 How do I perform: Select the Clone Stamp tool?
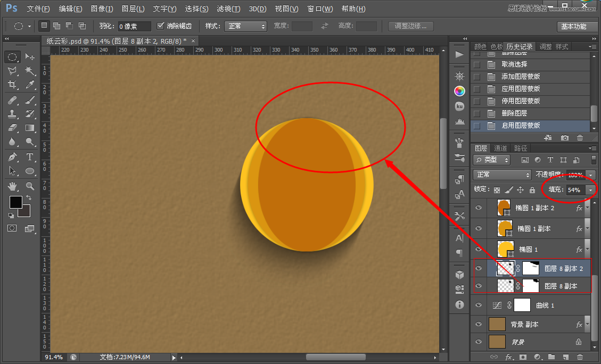point(12,114)
